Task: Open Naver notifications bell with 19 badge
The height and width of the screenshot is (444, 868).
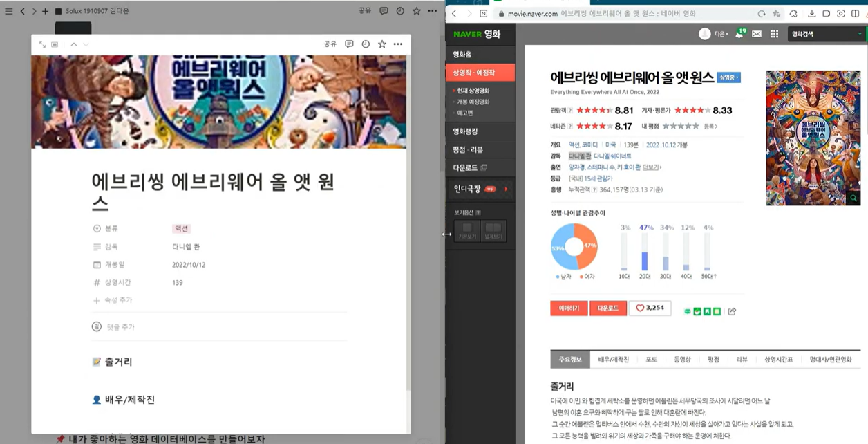Action: pyautogui.click(x=739, y=33)
